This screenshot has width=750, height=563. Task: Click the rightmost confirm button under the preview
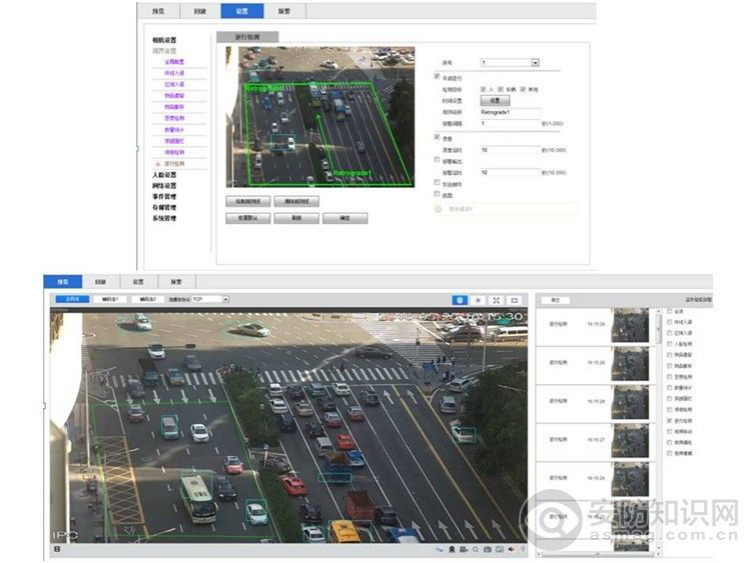tap(345, 218)
